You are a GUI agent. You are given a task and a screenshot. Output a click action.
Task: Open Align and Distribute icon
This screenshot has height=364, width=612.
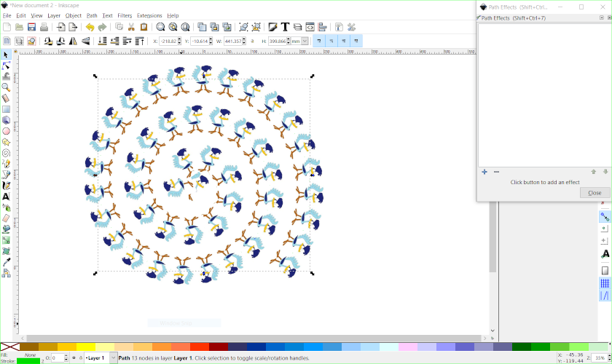[x=322, y=27]
